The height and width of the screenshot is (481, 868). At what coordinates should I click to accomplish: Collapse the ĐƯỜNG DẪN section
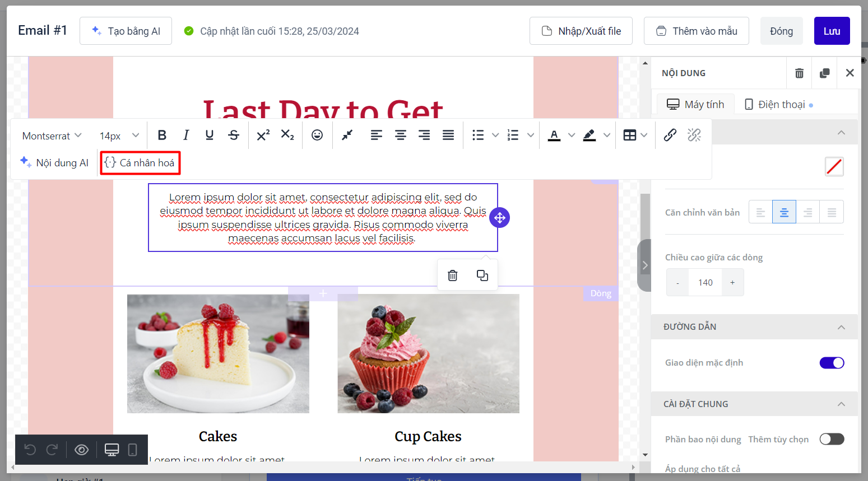pos(841,327)
